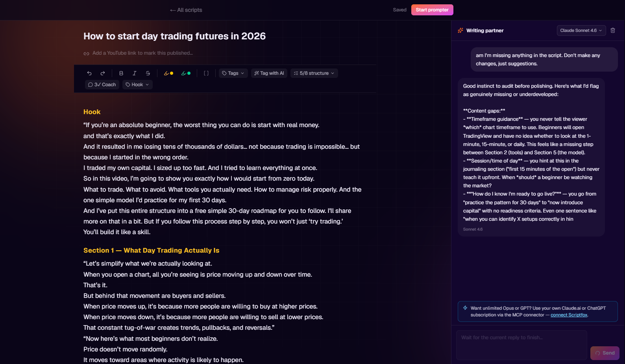Click the user message bubble in chat
Viewport: 625px width, 364px height.
pos(544,59)
